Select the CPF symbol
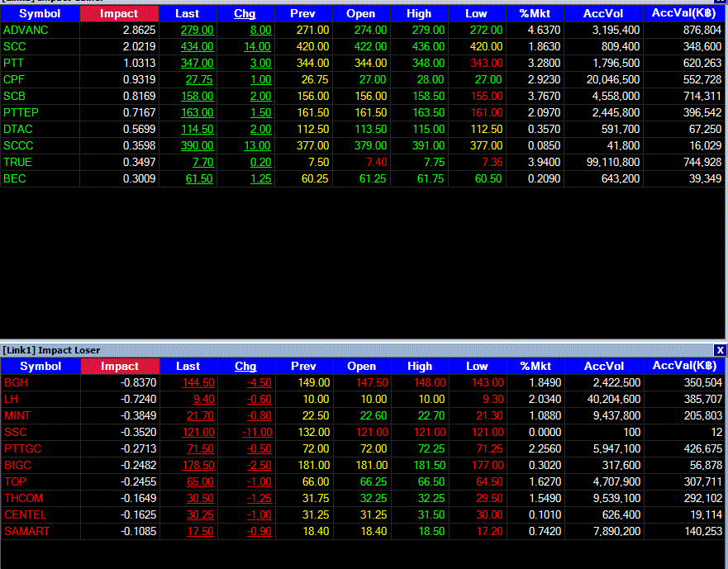 pos(13,80)
